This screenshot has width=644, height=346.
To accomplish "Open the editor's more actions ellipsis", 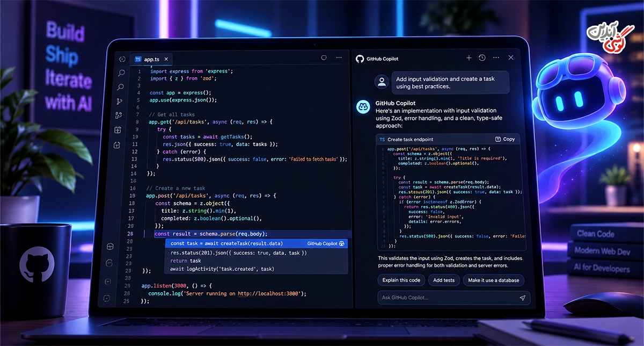I will (x=339, y=57).
